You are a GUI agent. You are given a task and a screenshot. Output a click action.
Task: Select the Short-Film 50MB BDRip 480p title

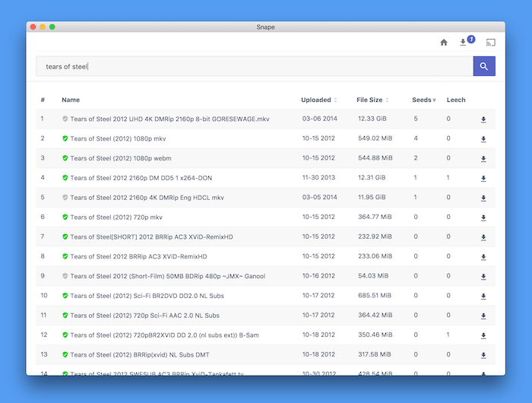click(168, 276)
